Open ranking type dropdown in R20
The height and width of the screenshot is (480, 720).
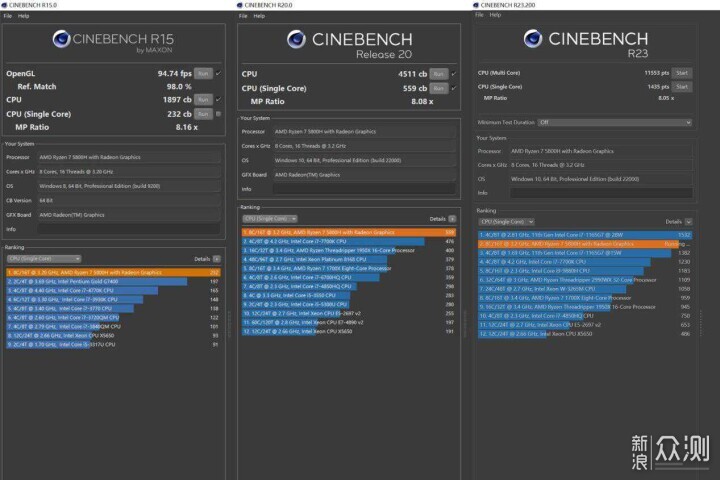(x=270, y=219)
